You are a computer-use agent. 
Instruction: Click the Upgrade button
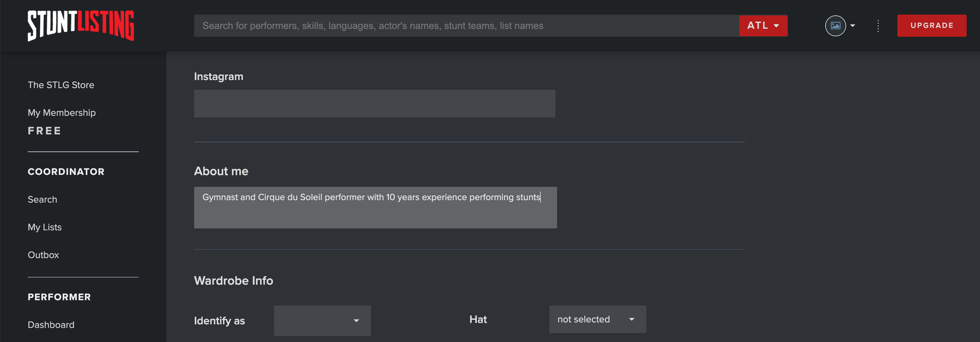tap(931, 25)
